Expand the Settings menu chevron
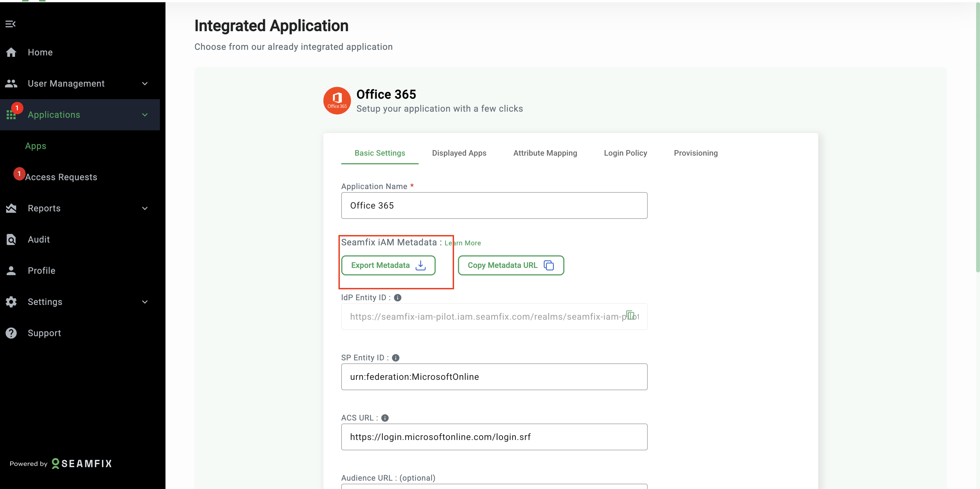This screenshot has width=980, height=489. pyautogui.click(x=145, y=302)
